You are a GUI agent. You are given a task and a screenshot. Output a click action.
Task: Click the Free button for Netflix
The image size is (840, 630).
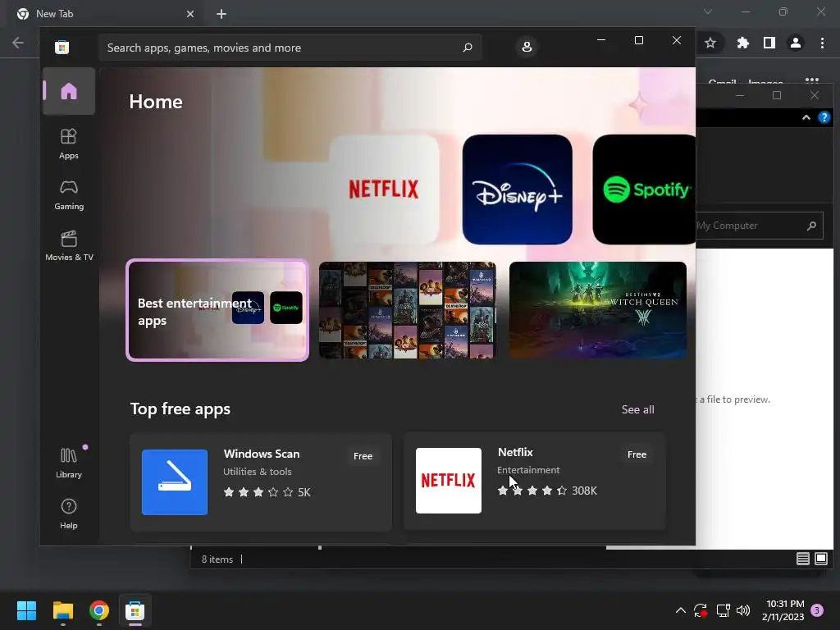[x=637, y=454]
